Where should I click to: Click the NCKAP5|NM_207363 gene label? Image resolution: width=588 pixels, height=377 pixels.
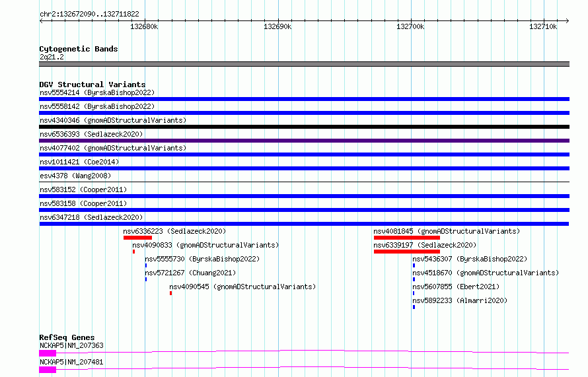71,345
